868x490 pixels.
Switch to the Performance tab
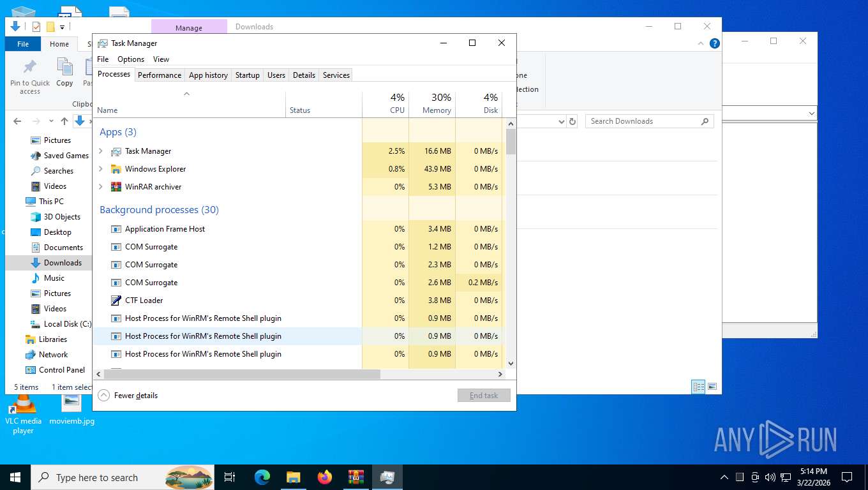click(x=160, y=75)
